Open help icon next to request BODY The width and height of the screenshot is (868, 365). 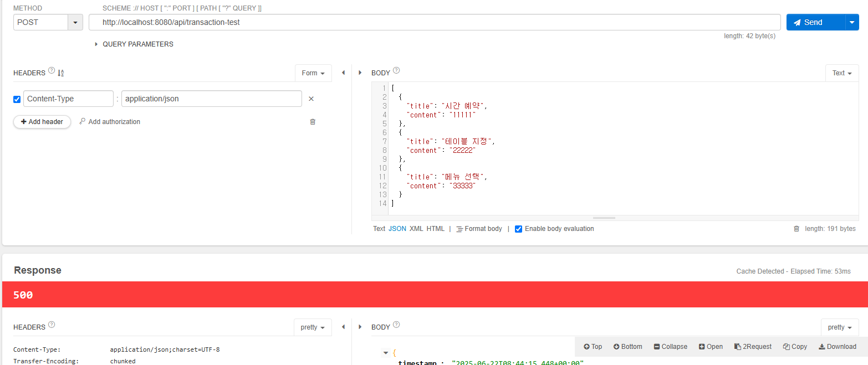(x=396, y=71)
